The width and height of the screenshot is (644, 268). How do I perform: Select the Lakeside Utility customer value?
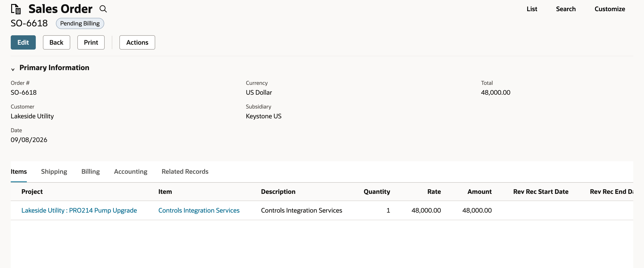(32, 116)
